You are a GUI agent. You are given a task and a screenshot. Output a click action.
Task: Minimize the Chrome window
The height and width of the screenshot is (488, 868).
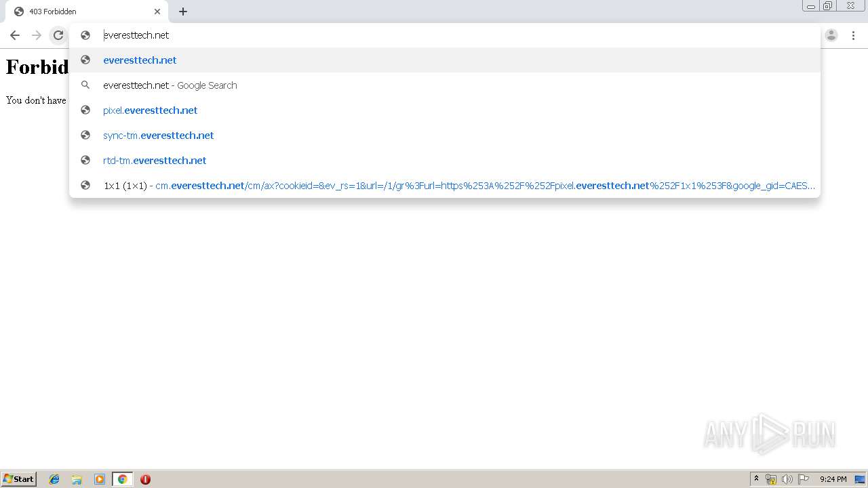[x=811, y=6]
